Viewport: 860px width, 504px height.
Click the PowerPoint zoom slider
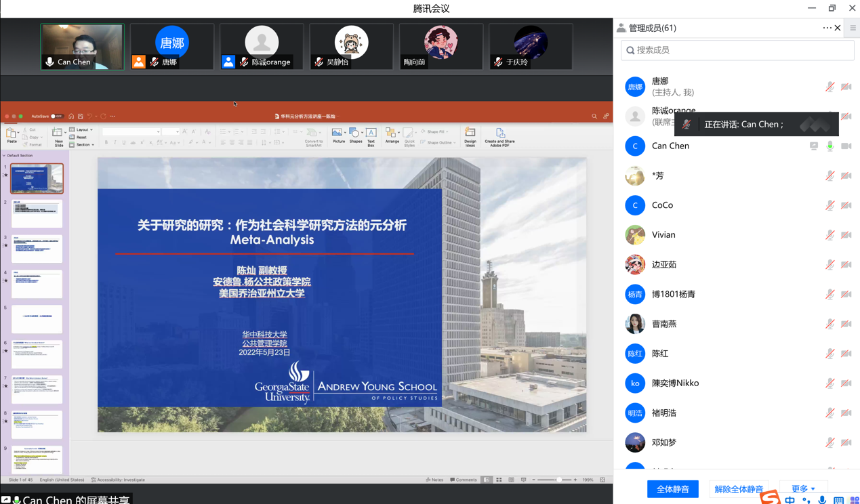pos(558,480)
